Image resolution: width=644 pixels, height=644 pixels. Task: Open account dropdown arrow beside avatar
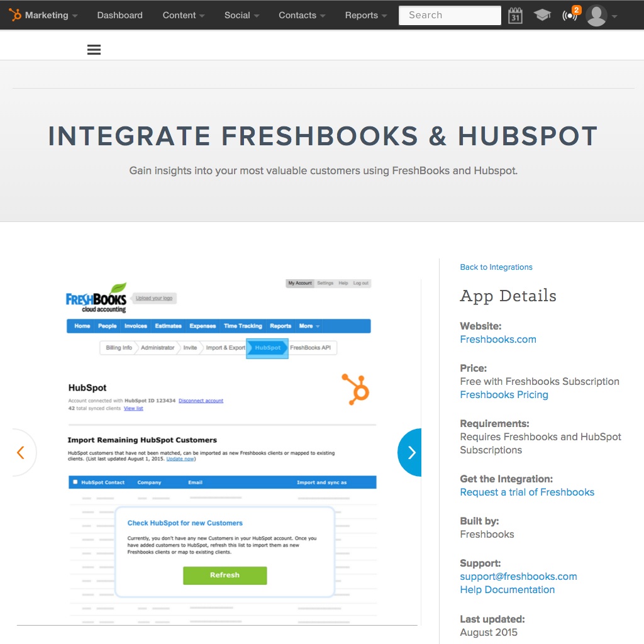coord(614,16)
